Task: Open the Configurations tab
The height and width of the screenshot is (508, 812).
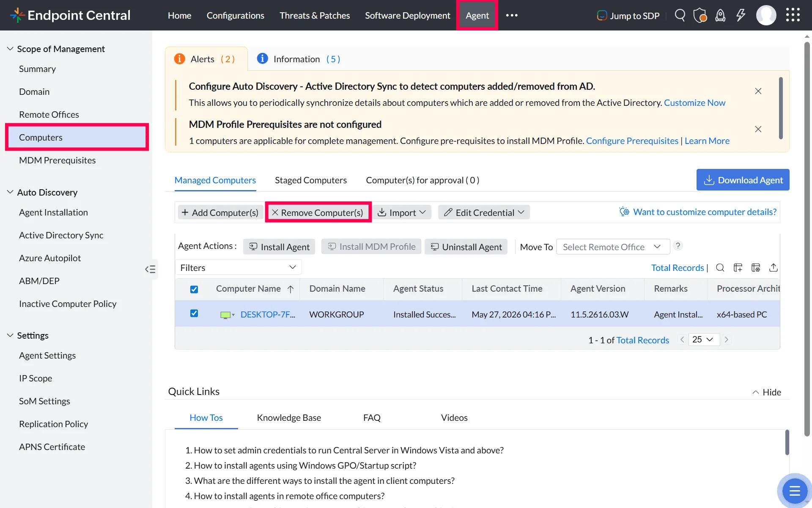Action: (x=236, y=15)
